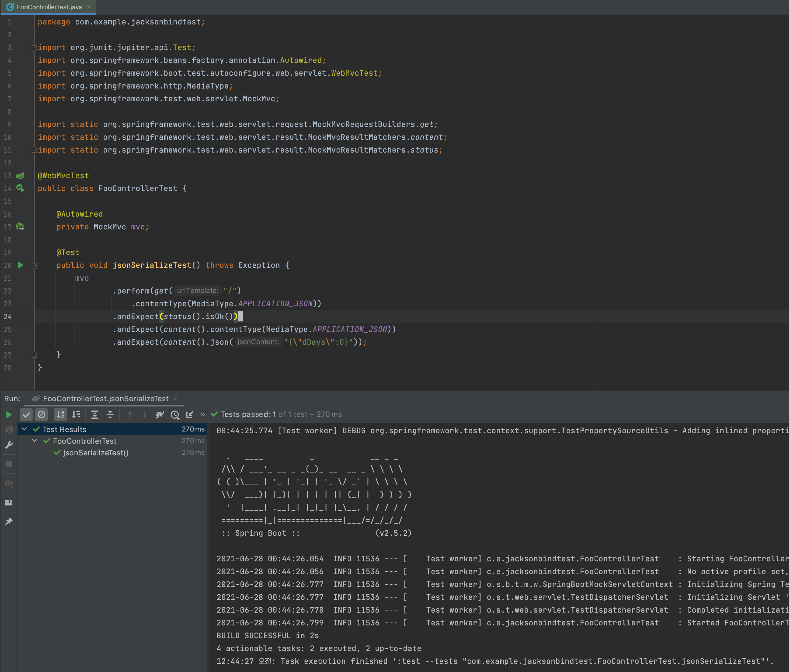
Task: Toggle Show Passed tests checkmark filter
Action: pos(26,415)
